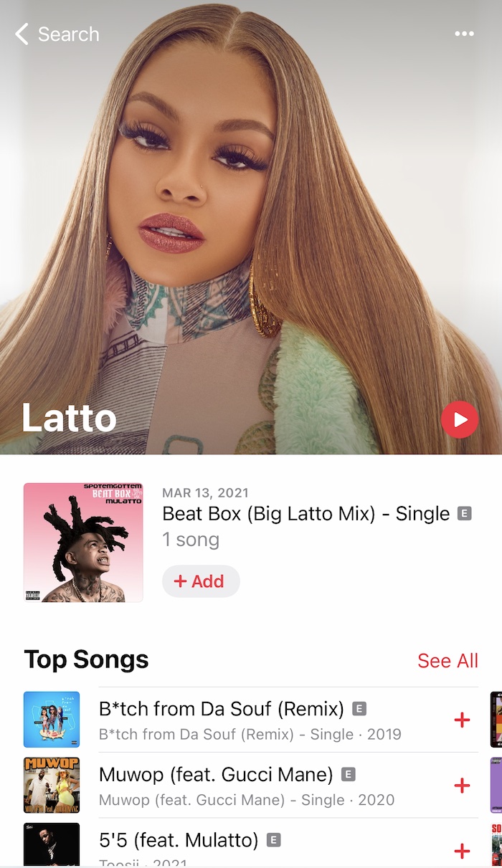Open Beat Box album cover artwork
Image resolution: width=502 pixels, height=868 pixels.
(83, 543)
